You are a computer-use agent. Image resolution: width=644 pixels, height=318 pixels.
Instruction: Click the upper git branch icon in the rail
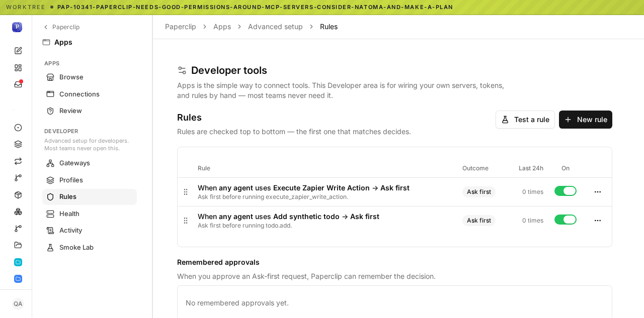click(x=18, y=178)
